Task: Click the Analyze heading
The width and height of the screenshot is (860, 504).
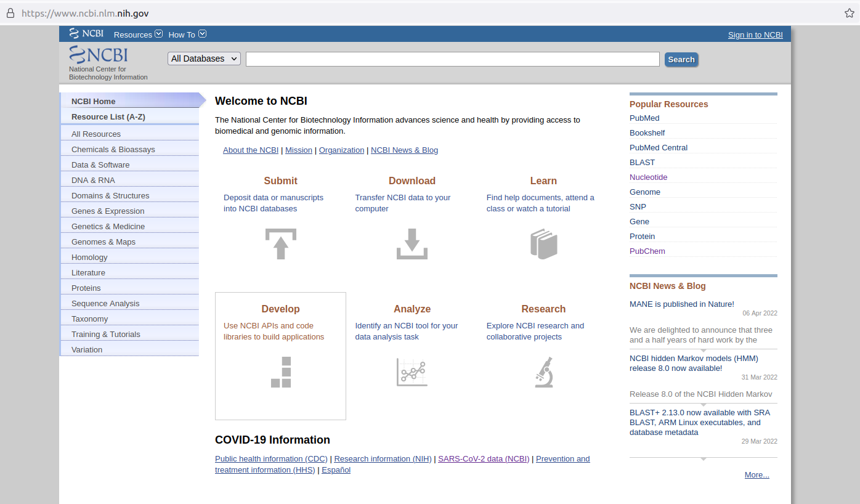Action: [x=412, y=309]
